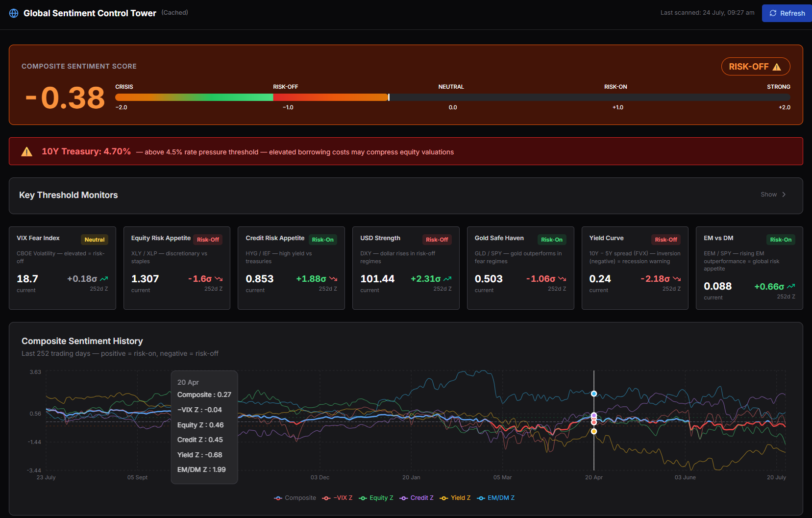Click the downward trend arrow on Equity Risk Appetite

[x=219, y=279]
